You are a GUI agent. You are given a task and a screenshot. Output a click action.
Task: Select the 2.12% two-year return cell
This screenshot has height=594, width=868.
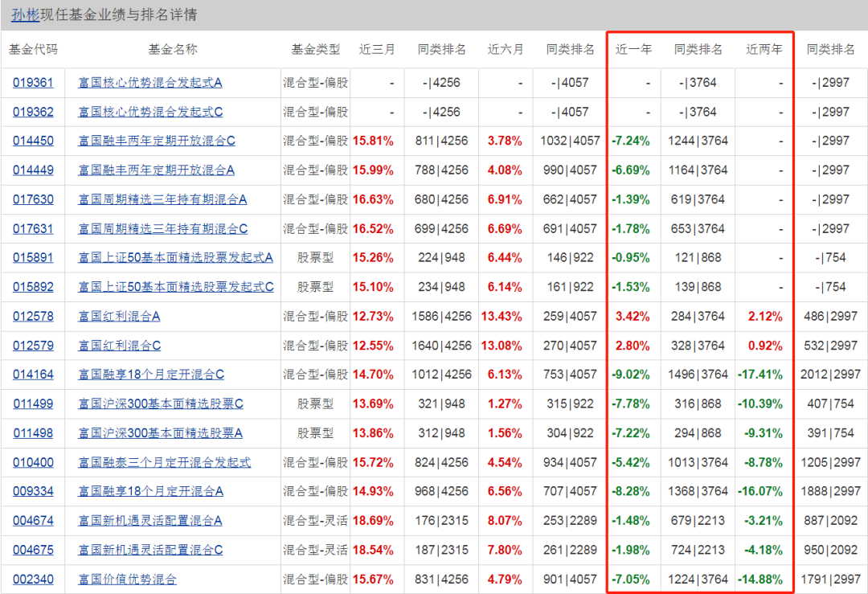click(765, 316)
